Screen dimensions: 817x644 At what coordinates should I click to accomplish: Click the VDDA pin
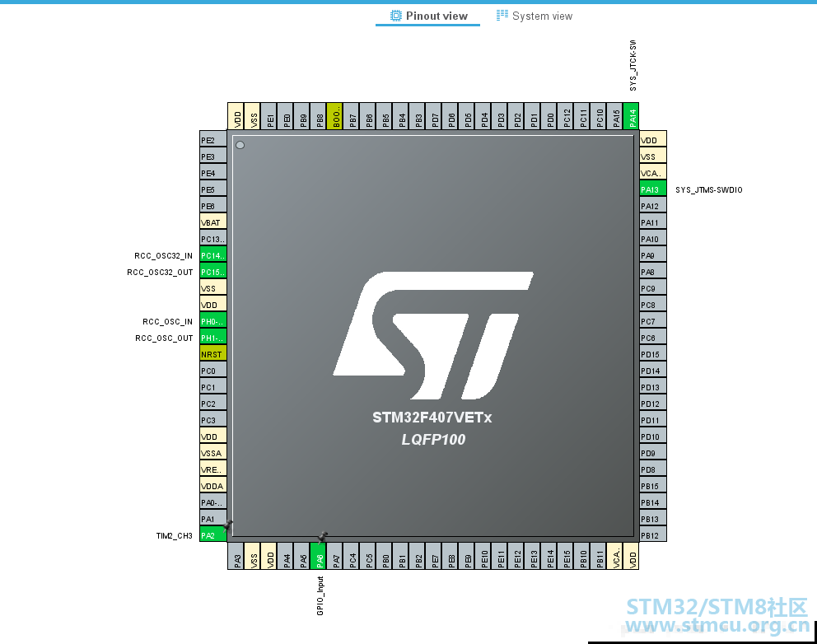coord(213,486)
